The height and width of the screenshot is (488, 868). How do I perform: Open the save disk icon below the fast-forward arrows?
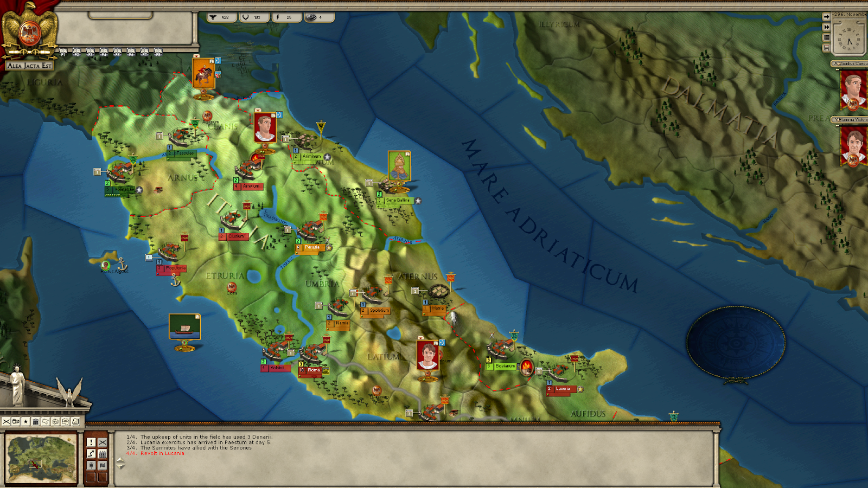coord(826,47)
